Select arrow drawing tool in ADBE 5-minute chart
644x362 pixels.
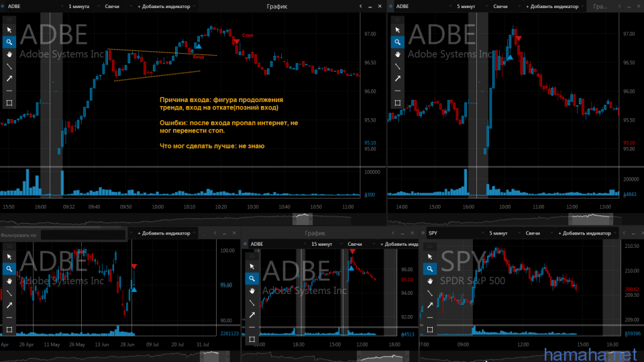pyautogui.click(x=397, y=79)
